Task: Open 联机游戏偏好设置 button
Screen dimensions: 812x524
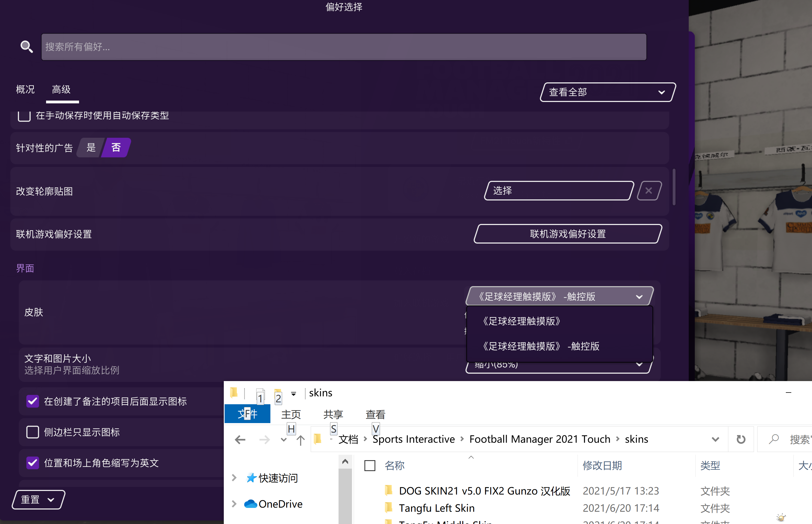Action: coord(568,234)
